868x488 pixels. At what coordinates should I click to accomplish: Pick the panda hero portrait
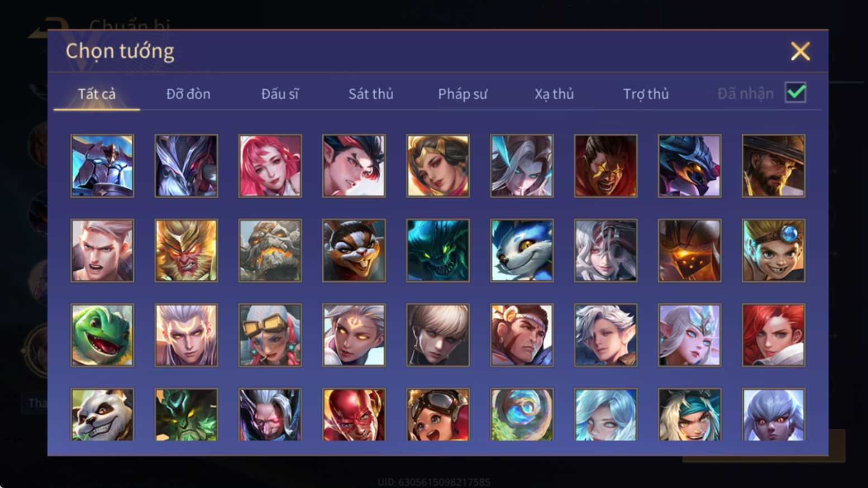[102, 414]
